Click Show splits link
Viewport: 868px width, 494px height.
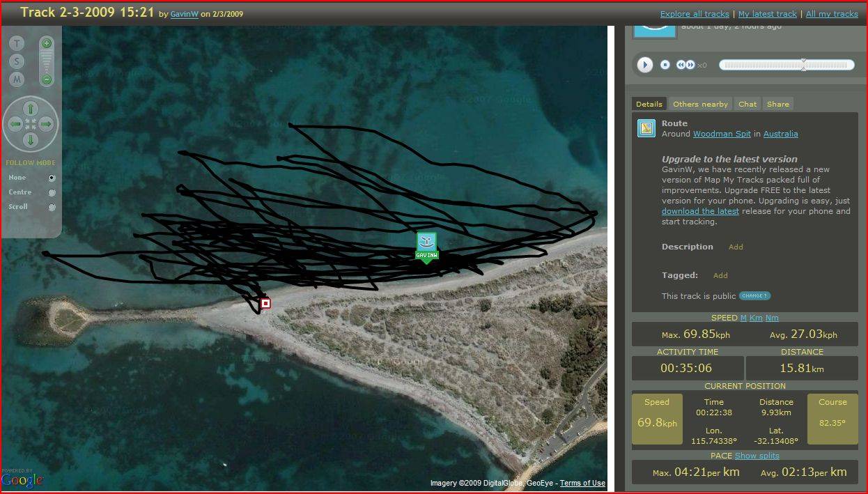click(757, 456)
